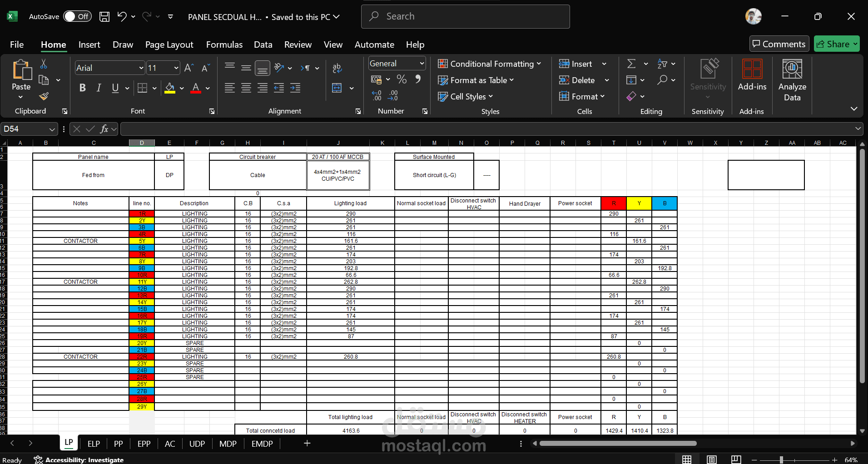Click the Search box in title bar
The height and width of the screenshot is (464, 868).
465,17
